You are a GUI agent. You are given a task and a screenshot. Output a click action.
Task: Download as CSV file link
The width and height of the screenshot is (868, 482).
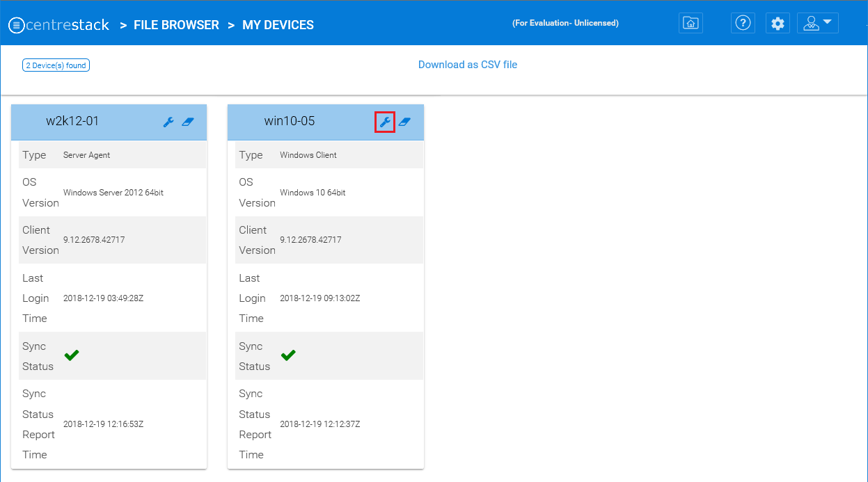pyautogui.click(x=468, y=65)
